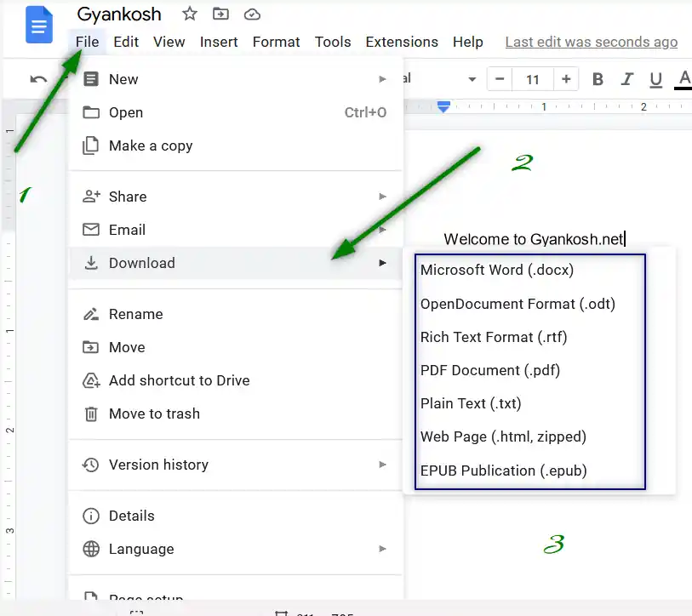Click the Open folder icon
This screenshot has width=692, height=616.
coord(91,112)
